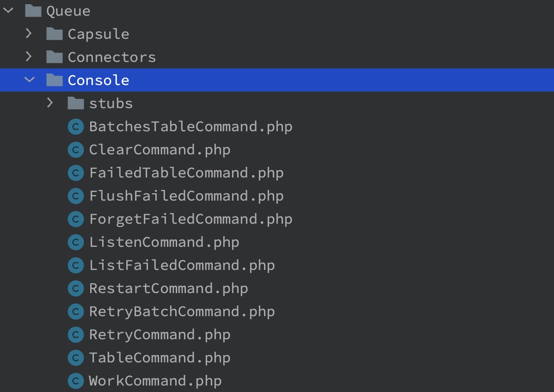
Task: Select RestartCommand.php file name
Action: (168, 288)
